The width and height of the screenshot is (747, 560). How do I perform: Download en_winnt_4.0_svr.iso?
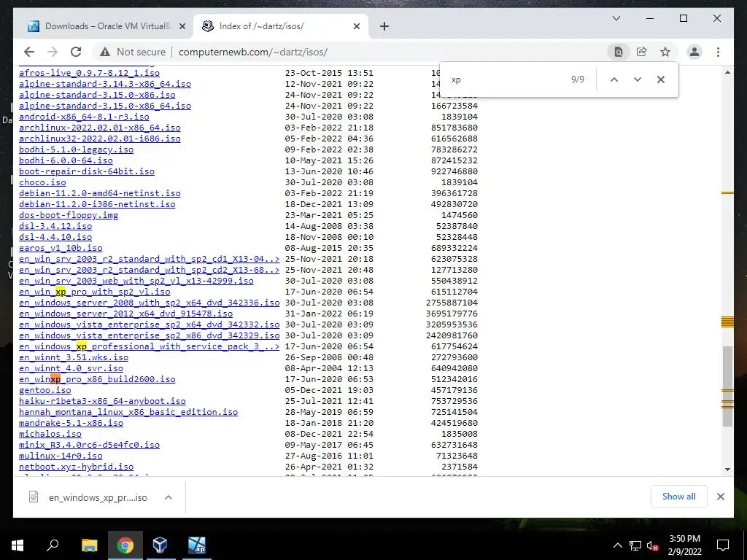click(71, 368)
